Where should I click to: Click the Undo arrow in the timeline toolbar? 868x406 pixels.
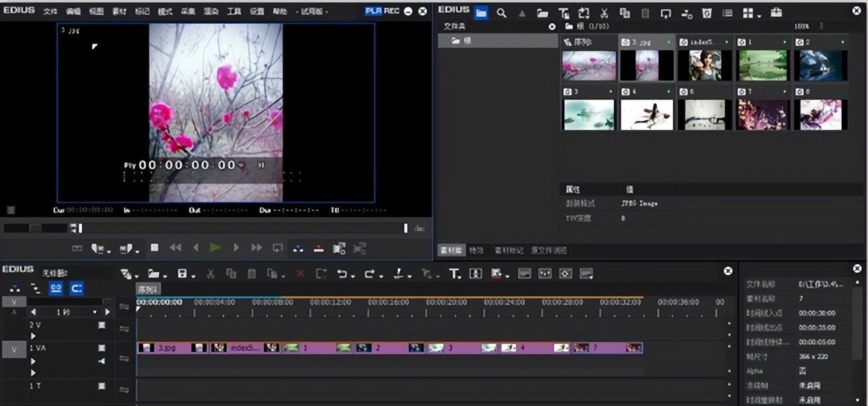click(x=342, y=274)
